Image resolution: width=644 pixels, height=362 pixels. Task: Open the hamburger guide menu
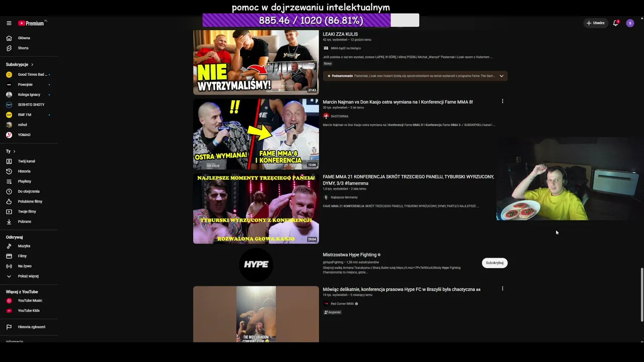click(x=9, y=23)
